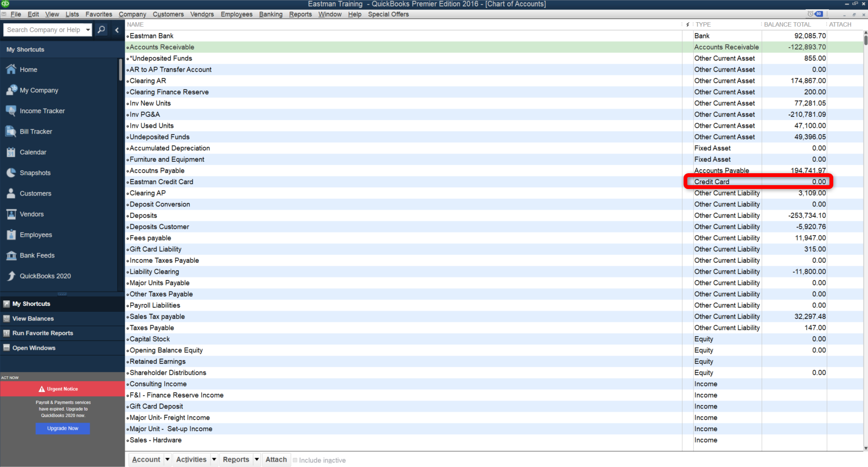Open the Lists menu
This screenshot has height=467, width=868.
point(72,14)
